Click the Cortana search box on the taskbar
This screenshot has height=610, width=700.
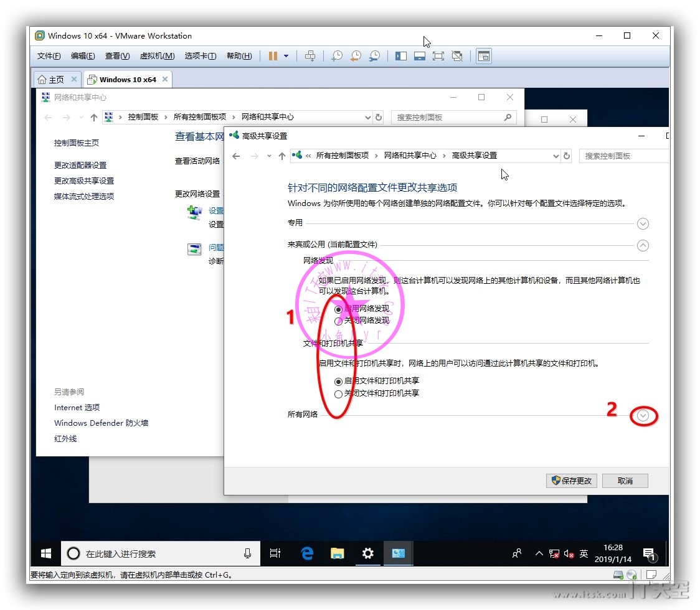pyautogui.click(x=160, y=554)
